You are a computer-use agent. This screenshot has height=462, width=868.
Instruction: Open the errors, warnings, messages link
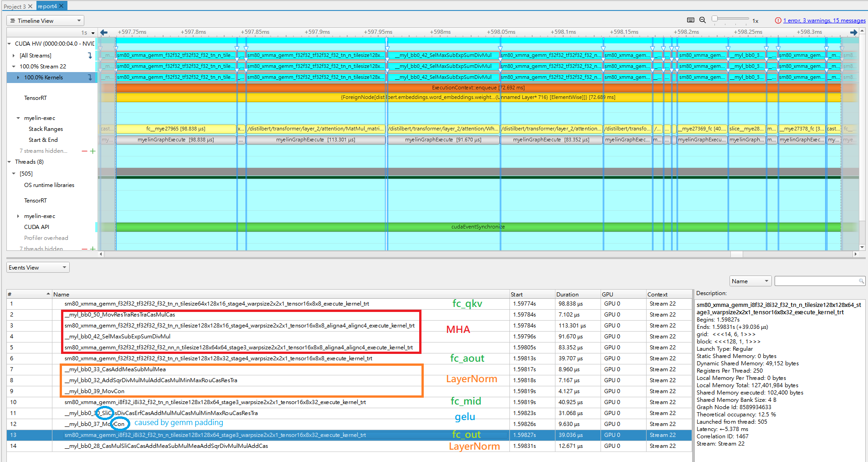[824, 21]
